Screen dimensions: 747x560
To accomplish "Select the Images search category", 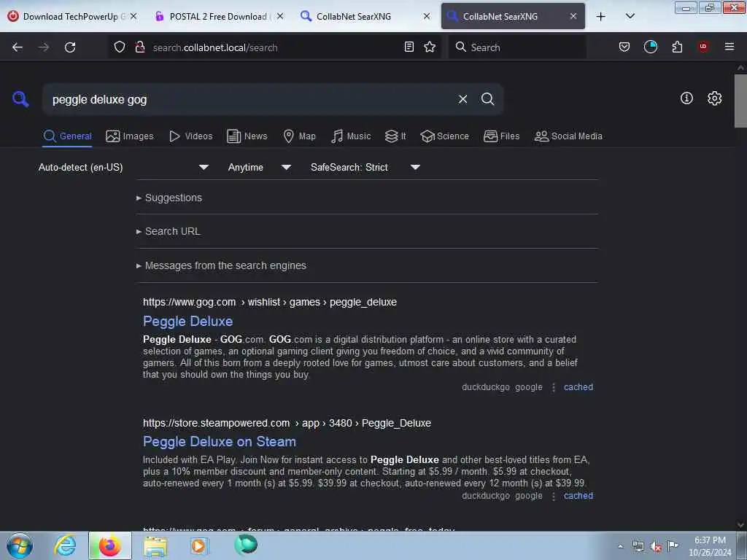I will [130, 136].
